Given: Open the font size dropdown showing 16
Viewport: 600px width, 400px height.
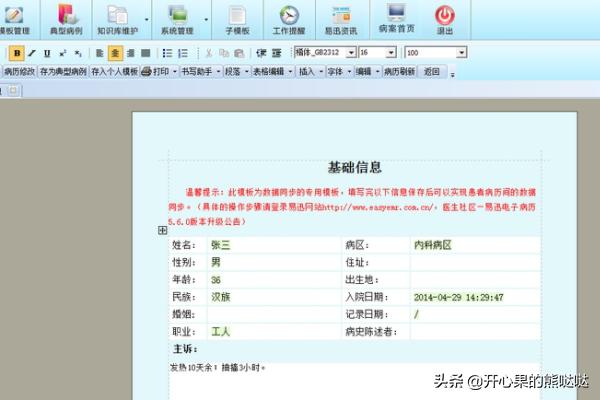Looking at the screenshot, I should tap(393, 52).
